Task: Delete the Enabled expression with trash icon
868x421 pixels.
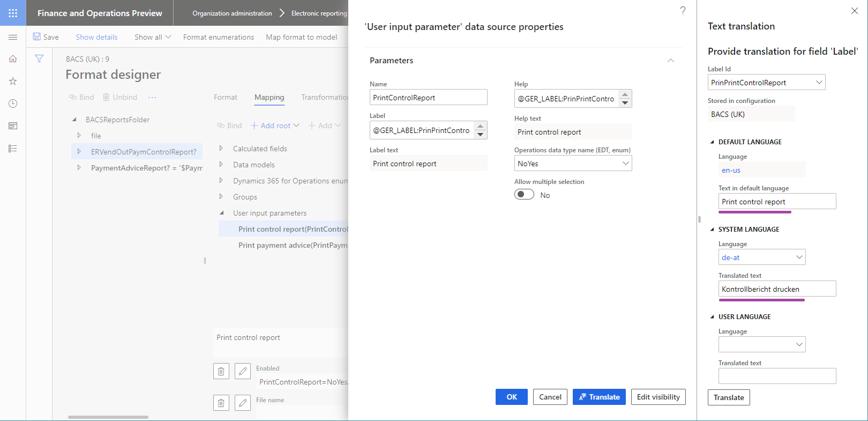Action: pyautogui.click(x=221, y=371)
